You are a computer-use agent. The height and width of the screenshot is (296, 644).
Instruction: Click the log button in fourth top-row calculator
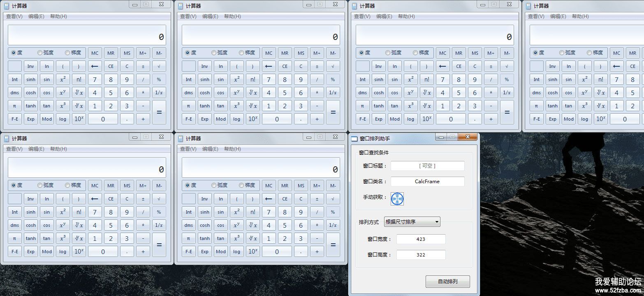584,119
